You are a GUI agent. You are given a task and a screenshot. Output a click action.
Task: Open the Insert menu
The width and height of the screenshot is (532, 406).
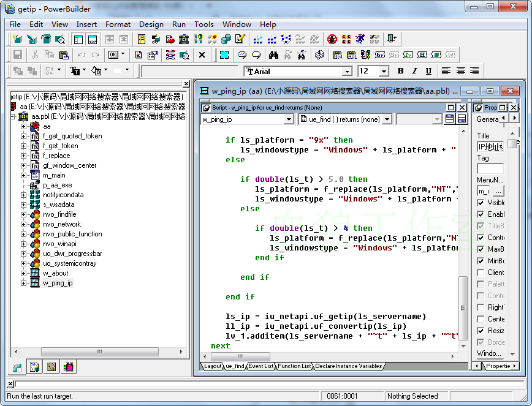[x=86, y=24]
